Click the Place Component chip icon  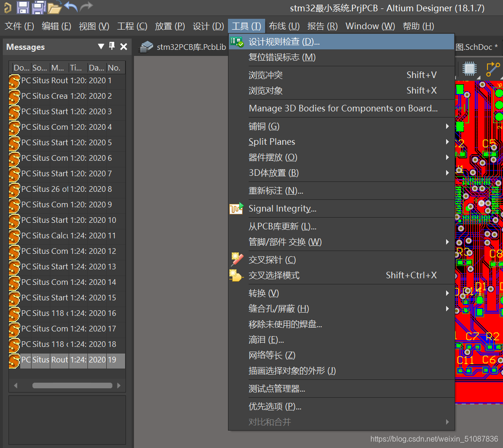(x=469, y=69)
